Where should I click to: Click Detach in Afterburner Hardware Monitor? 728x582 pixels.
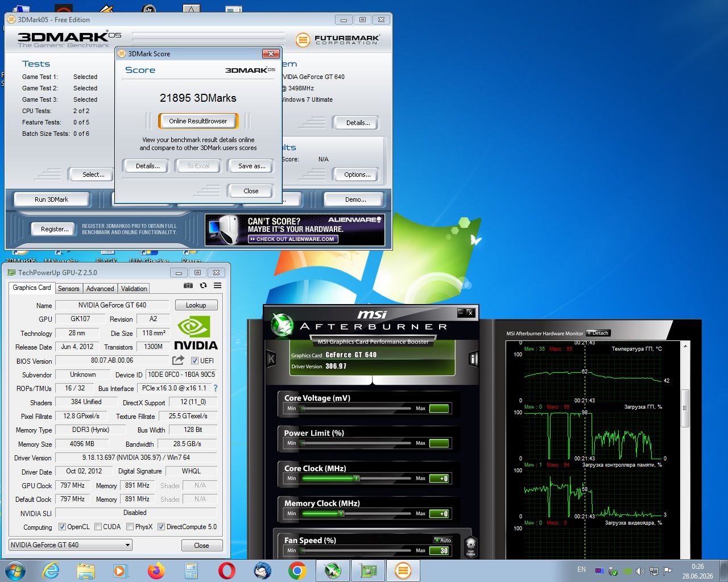(598, 333)
